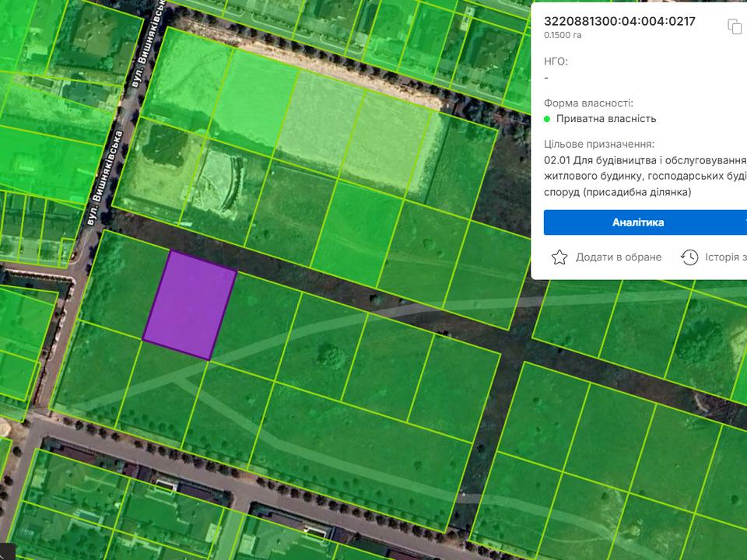Select the purple highlighted parcel
The width and height of the screenshot is (747, 560).
pyautogui.click(x=189, y=305)
